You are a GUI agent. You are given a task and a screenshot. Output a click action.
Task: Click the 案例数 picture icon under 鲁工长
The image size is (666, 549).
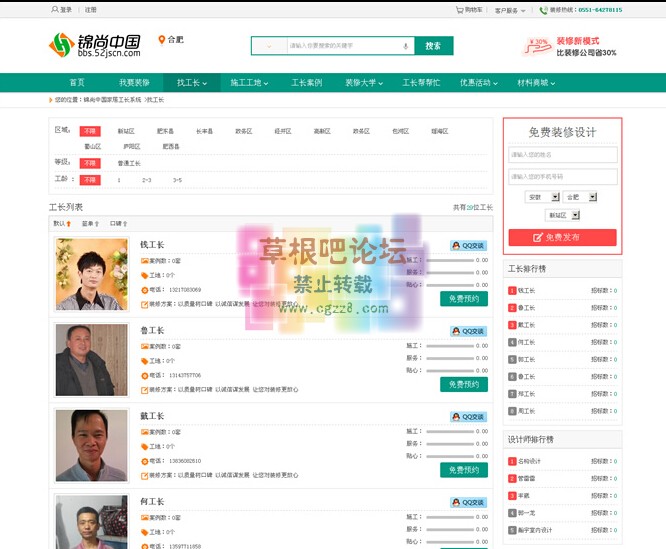[x=144, y=346]
